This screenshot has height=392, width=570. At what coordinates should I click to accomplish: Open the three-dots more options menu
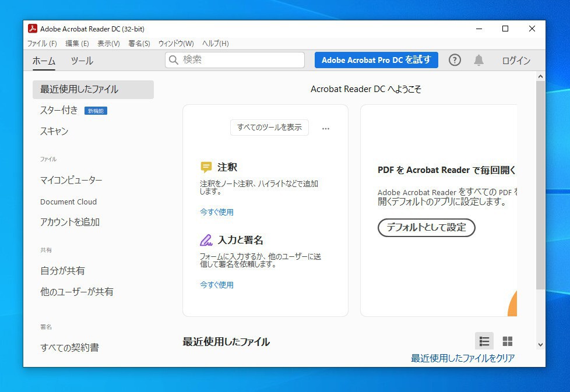click(326, 129)
